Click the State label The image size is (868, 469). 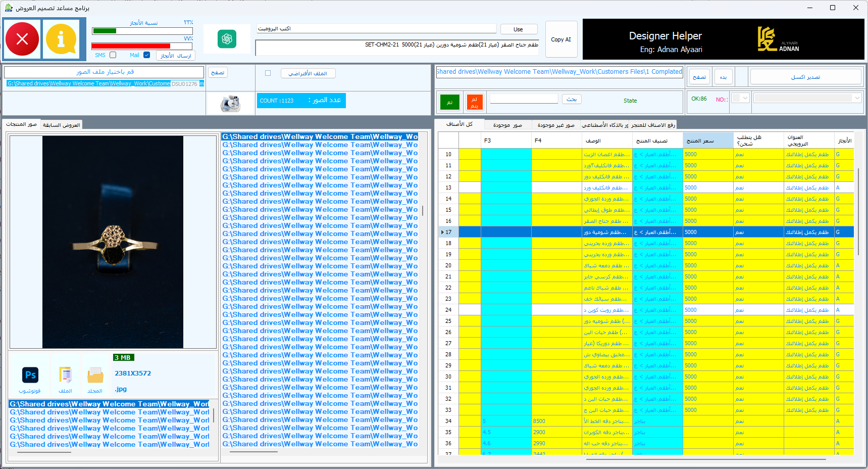tap(630, 101)
